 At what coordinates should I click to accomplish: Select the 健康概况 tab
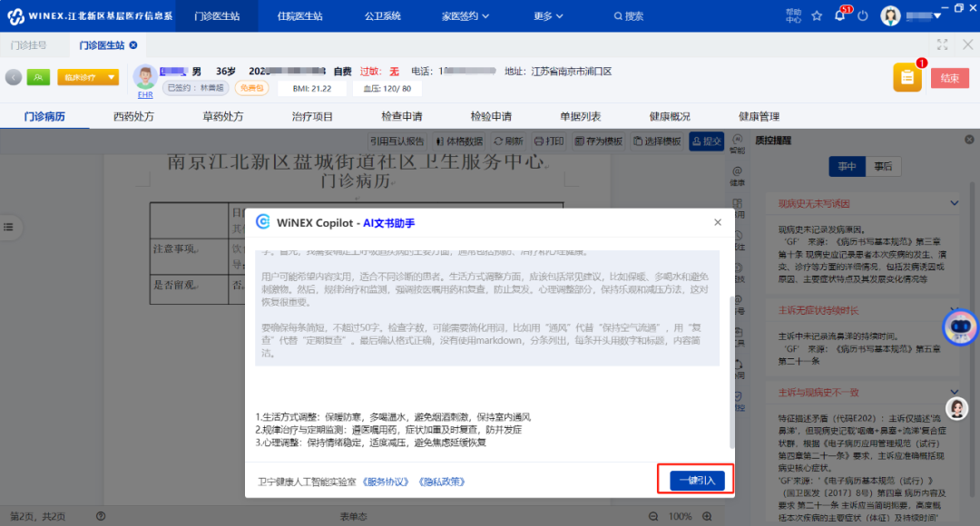pos(670,117)
